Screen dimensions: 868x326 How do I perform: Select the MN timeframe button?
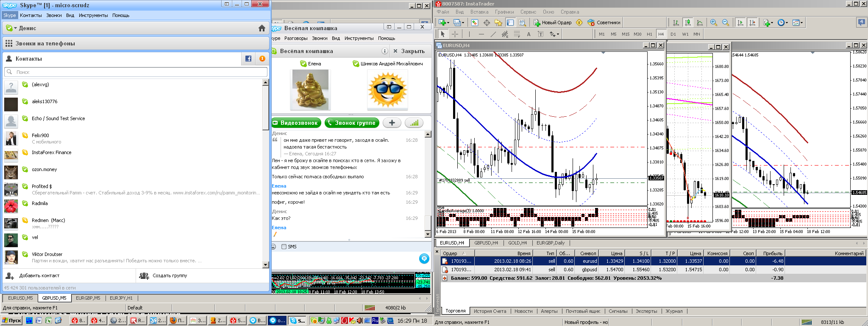[x=697, y=34]
